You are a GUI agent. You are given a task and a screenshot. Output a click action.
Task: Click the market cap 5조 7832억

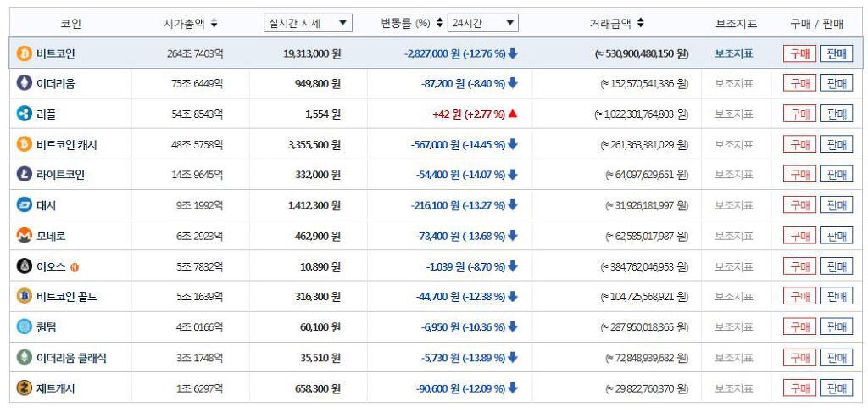[x=200, y=266]
